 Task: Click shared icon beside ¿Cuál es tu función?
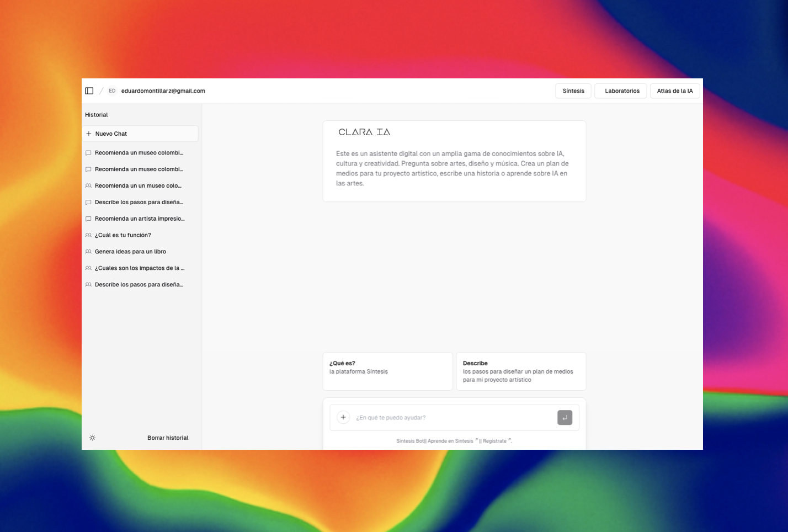88,235
